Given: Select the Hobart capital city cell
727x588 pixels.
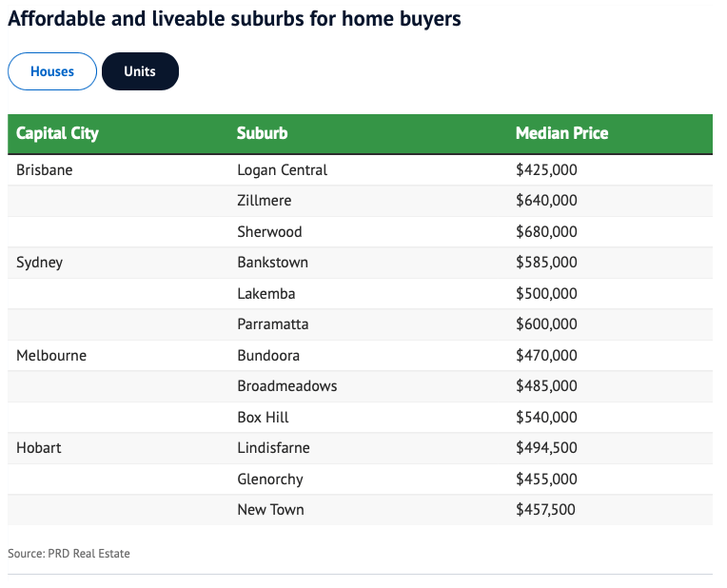Looking at the screenshot, I should pyautogui.click(x=39, y=447).
